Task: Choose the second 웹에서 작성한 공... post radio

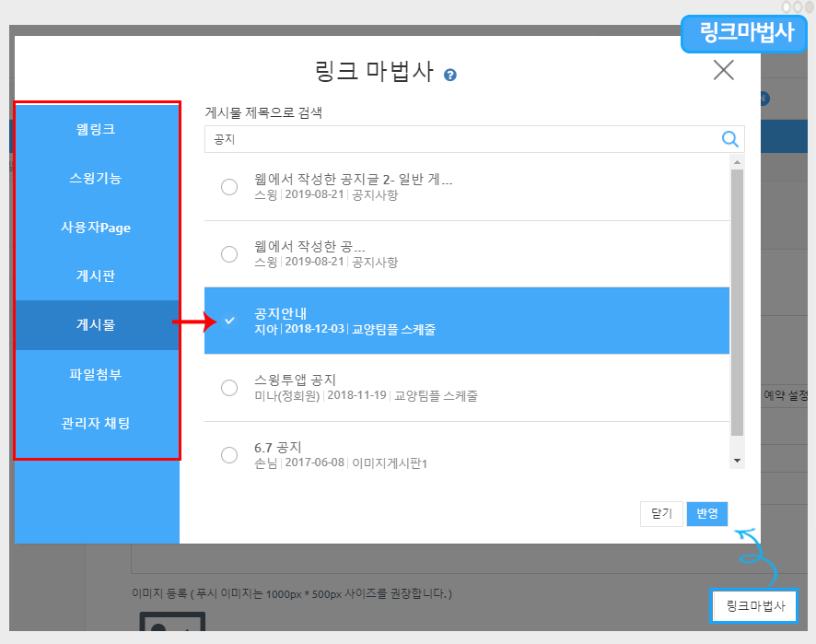Action: pyautogui.click(x=229, y=254)
